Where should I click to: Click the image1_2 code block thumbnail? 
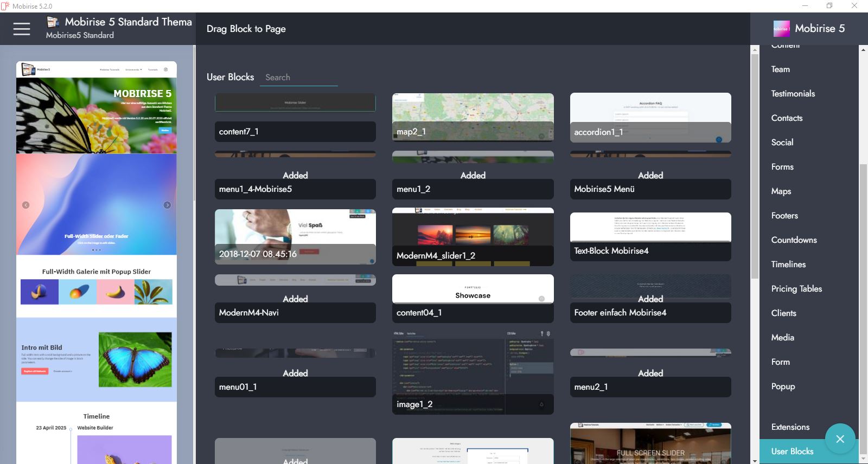[473, 372]
